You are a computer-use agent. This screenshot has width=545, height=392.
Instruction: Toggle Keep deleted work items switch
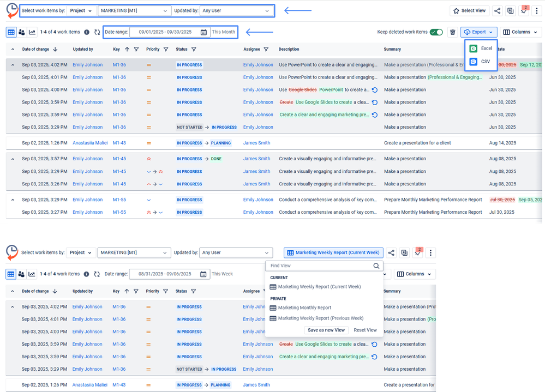click(436, 32)
